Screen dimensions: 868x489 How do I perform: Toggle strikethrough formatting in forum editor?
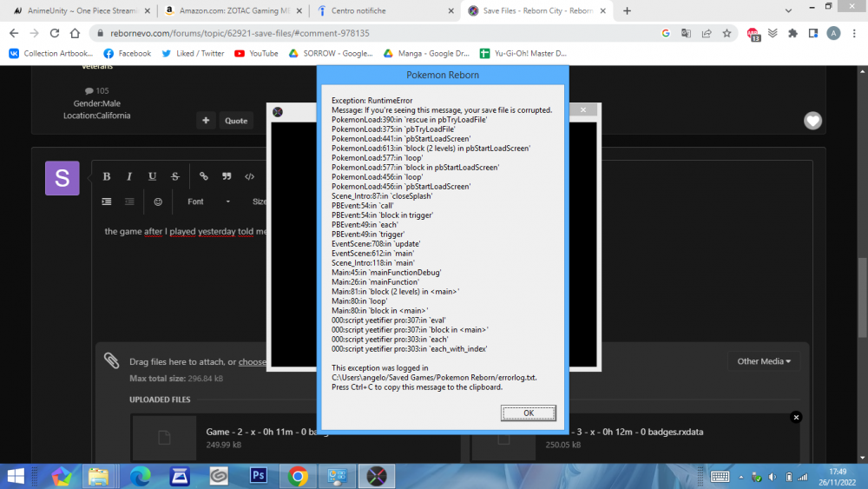[175, 176]
